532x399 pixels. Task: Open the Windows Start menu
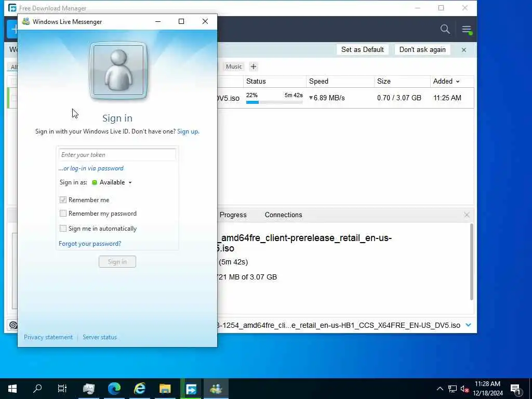[12, 389]
